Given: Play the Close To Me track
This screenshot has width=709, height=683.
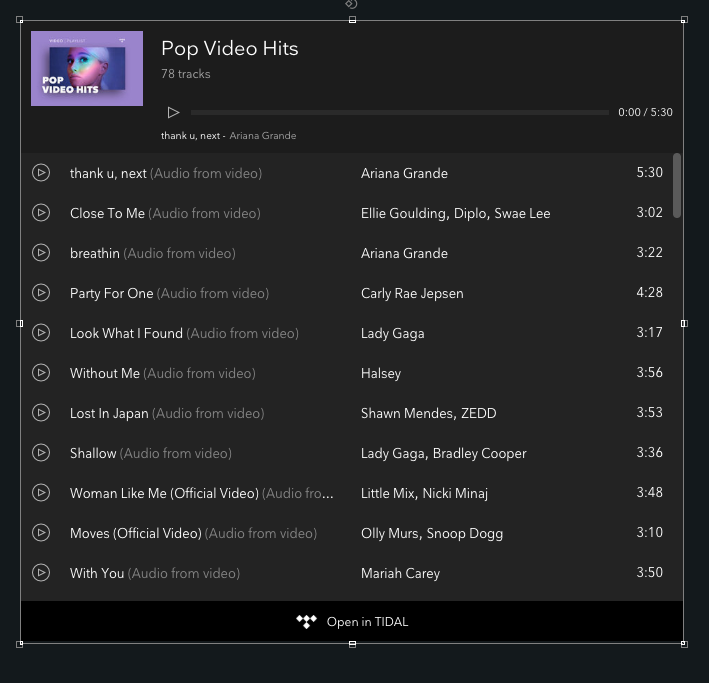Looking at the screenshot, I should pyautogui.click(x=41, y=213).
